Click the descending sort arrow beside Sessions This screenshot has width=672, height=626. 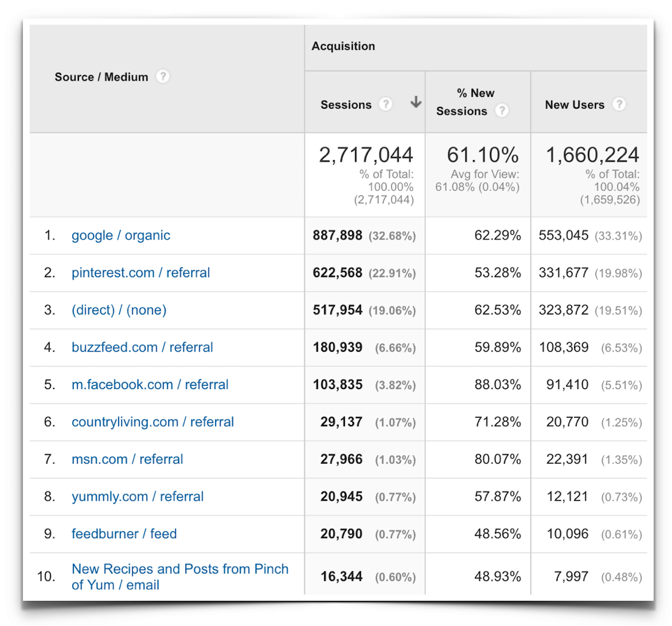pyautogui.click(x=416, y=103)
